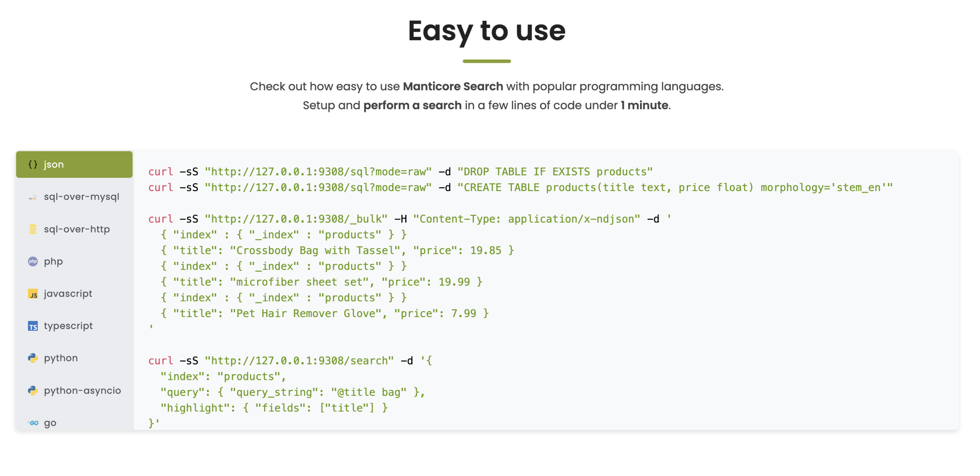Screen dimensions: 980x476
Task: Switch to the json tab
Action: click(x=54, y=165)
